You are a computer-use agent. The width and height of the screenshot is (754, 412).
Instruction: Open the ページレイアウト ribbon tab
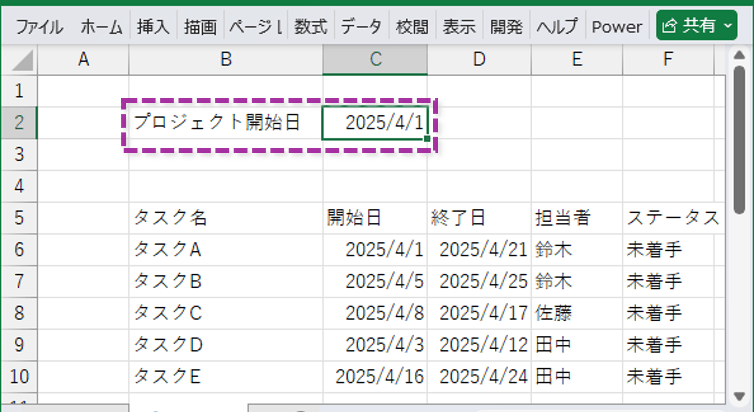point(255,26)
